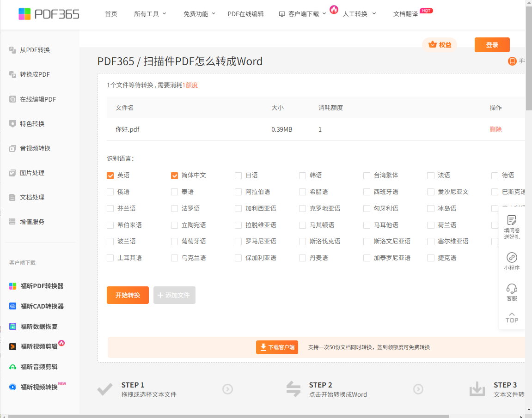Click the PDF365 logo
The height and width of the screenshot is (418, 532).
49,14
